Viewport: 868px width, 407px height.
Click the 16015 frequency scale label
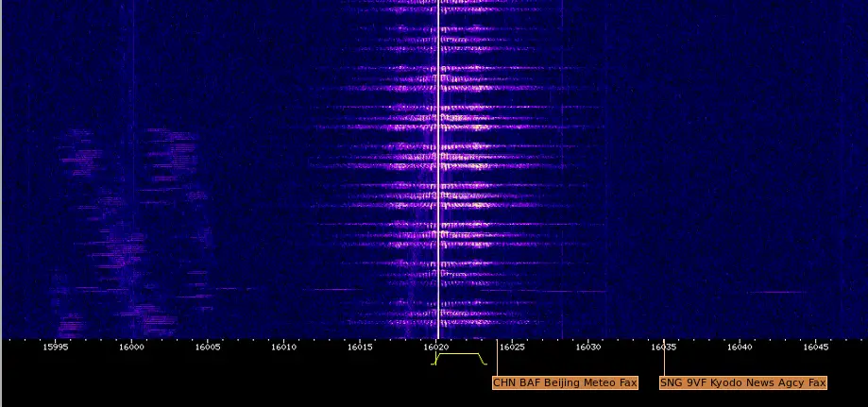tap(360, 348)
